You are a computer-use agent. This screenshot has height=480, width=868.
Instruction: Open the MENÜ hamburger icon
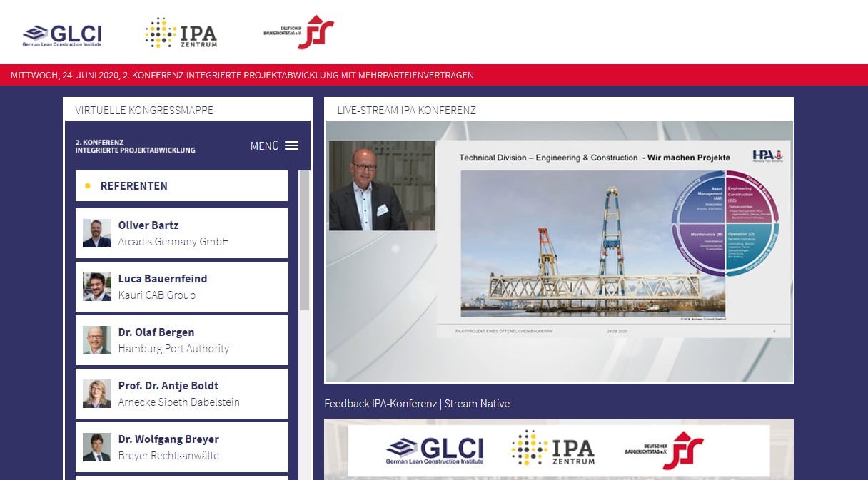pos(291,145)
